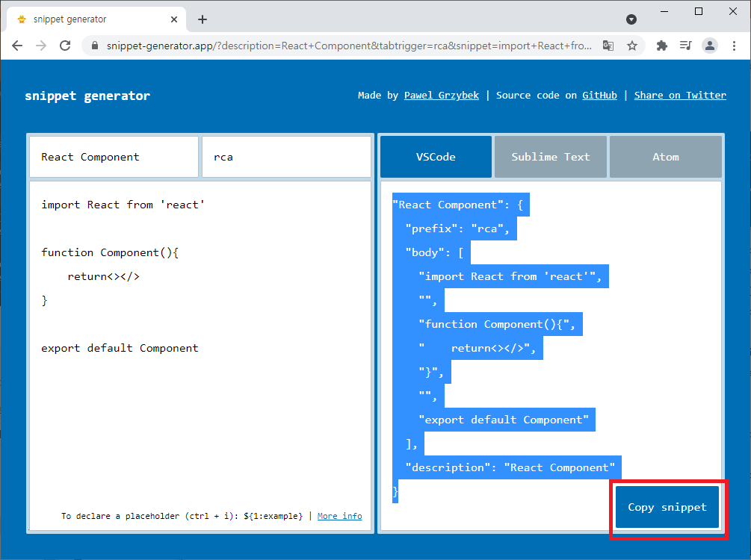
Task: Open the media control playlist icon
Action: coord(685,46)
